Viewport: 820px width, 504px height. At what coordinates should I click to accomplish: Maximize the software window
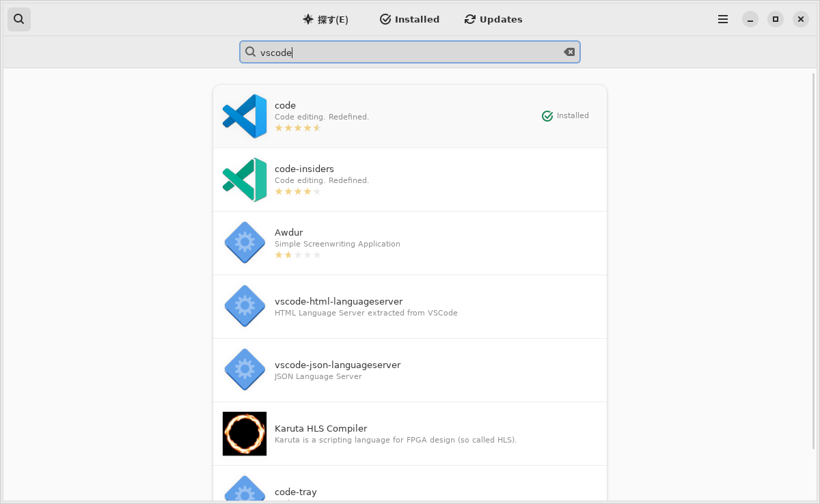776,19
